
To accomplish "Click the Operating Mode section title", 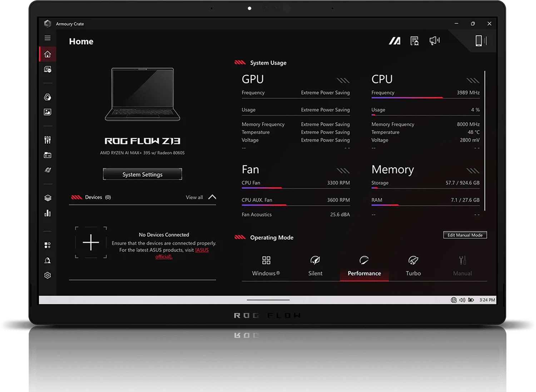I will [x=272, y=237].
